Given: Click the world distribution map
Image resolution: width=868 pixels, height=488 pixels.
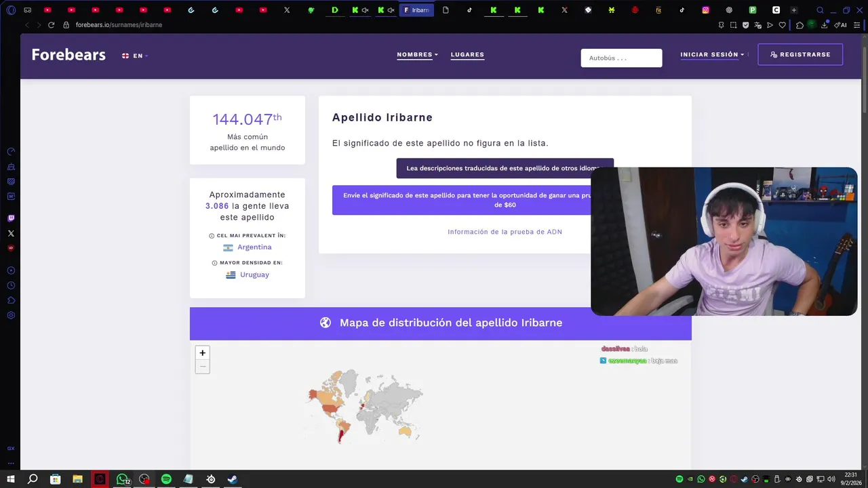Looking at the screenshot, I should point(364,405).
